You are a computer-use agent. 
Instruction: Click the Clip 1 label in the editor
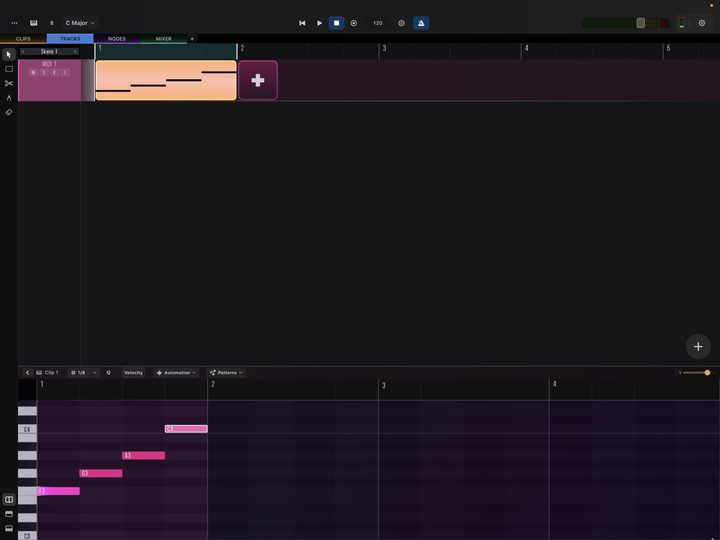click(x=47, y=372)
